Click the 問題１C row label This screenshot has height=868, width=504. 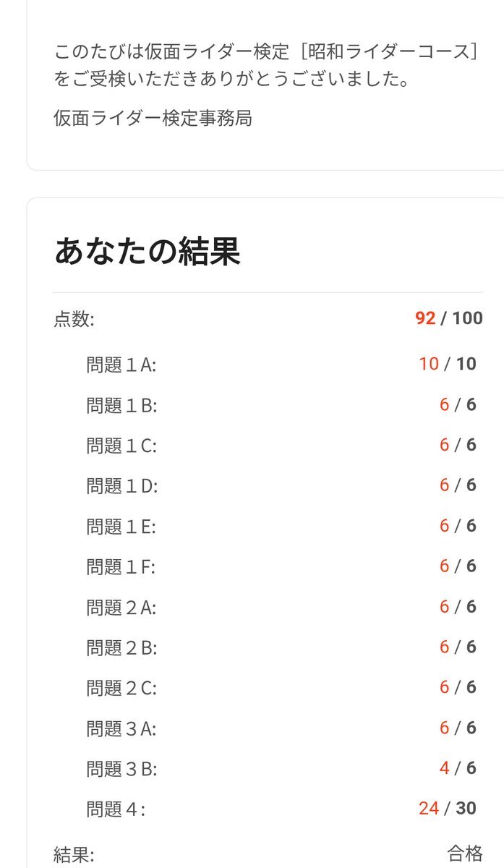click(121, 446)
